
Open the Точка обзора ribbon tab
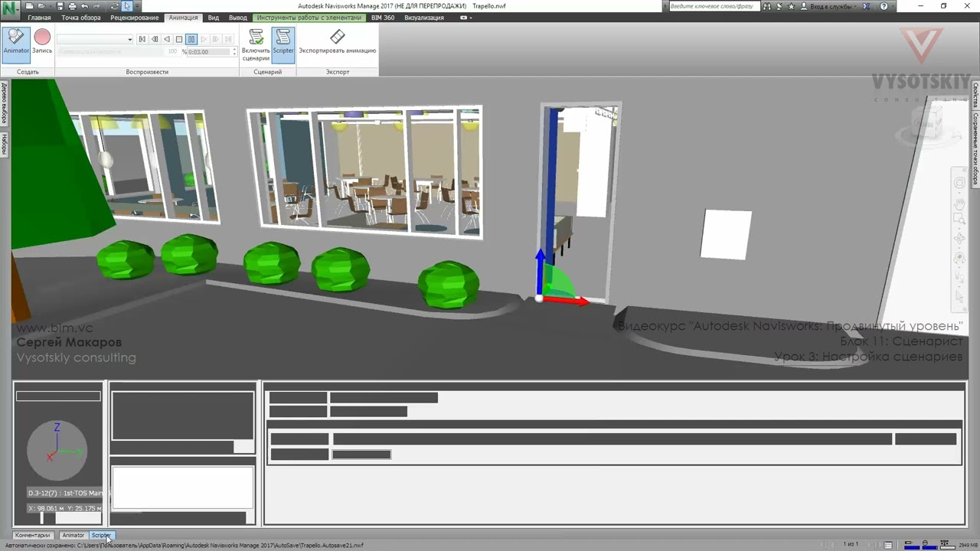point(80,18)
